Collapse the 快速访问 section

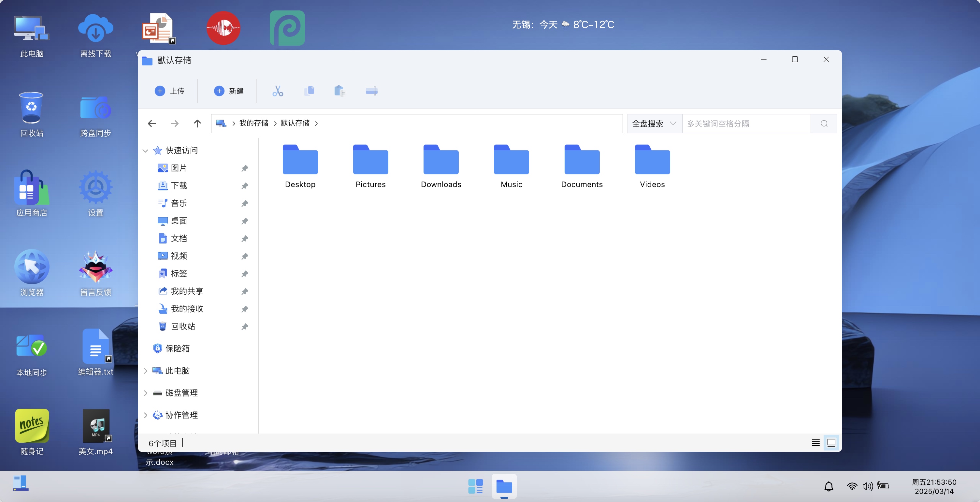(145, 151)
